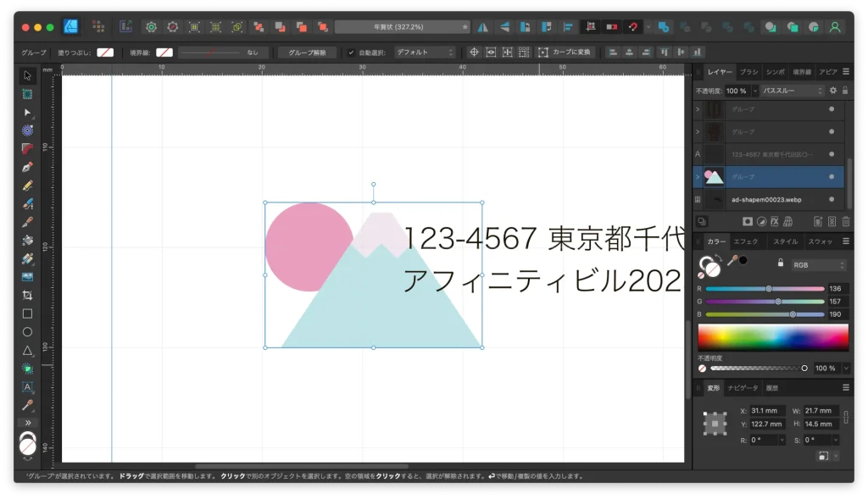Click the Add layer icon

(818, 221)
